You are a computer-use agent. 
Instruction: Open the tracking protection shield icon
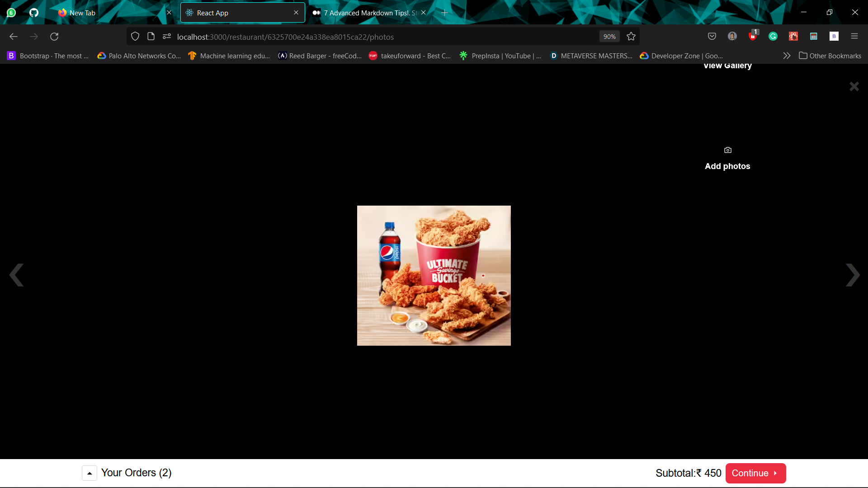tap(135, 37)
